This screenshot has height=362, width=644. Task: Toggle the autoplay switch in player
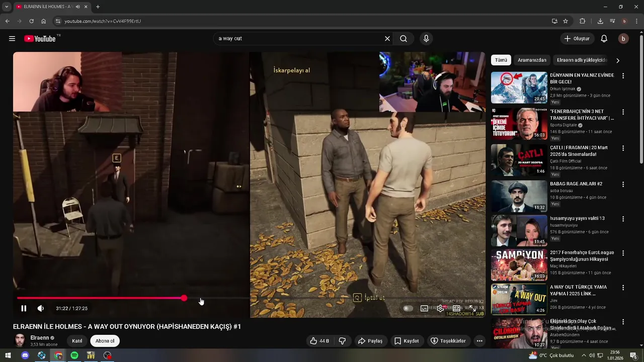(x=408, y=308)
